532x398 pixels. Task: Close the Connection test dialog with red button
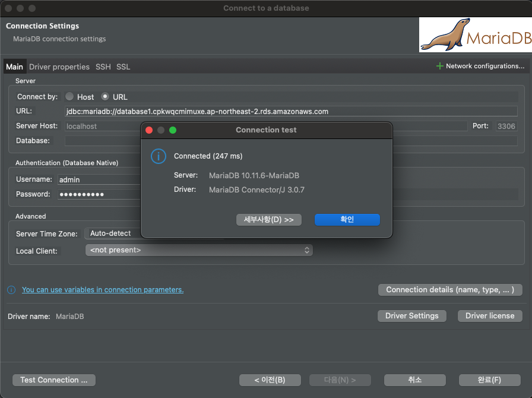pos(149,130)
